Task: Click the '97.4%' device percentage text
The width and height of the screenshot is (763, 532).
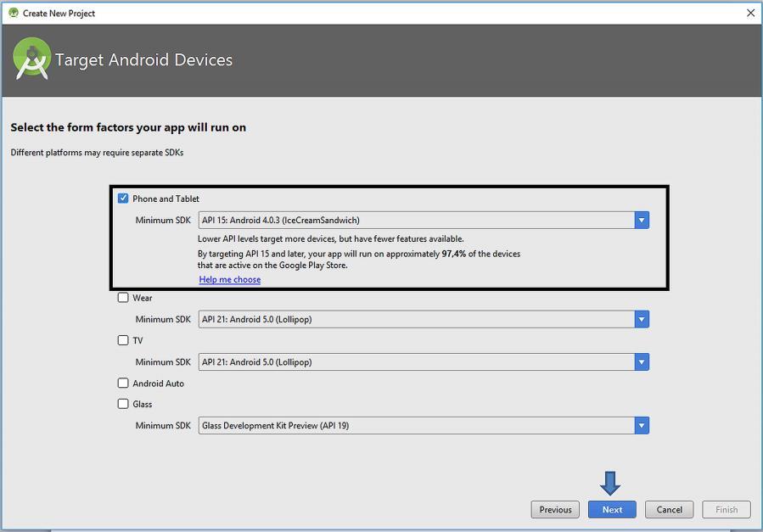Action: click(453, 254)
